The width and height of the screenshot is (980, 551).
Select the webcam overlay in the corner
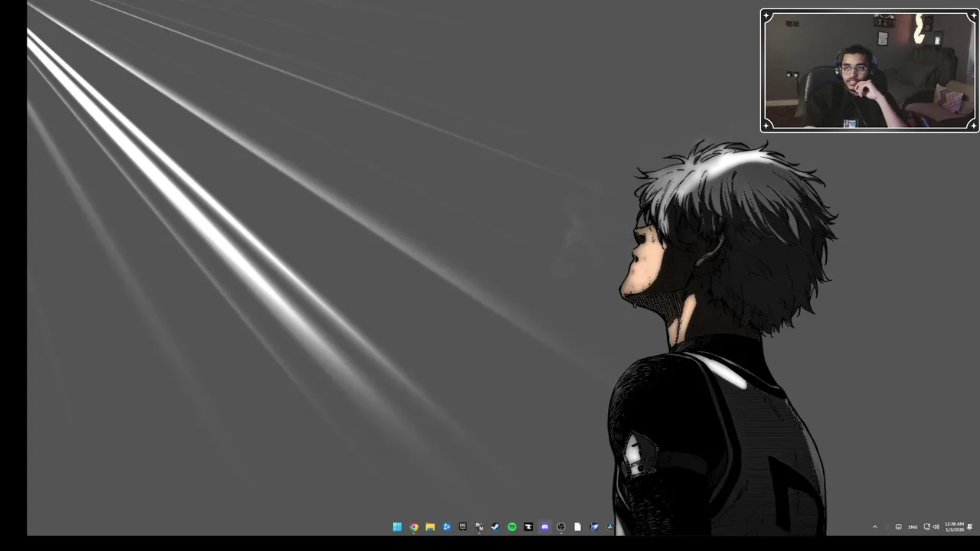pos(870,70)
